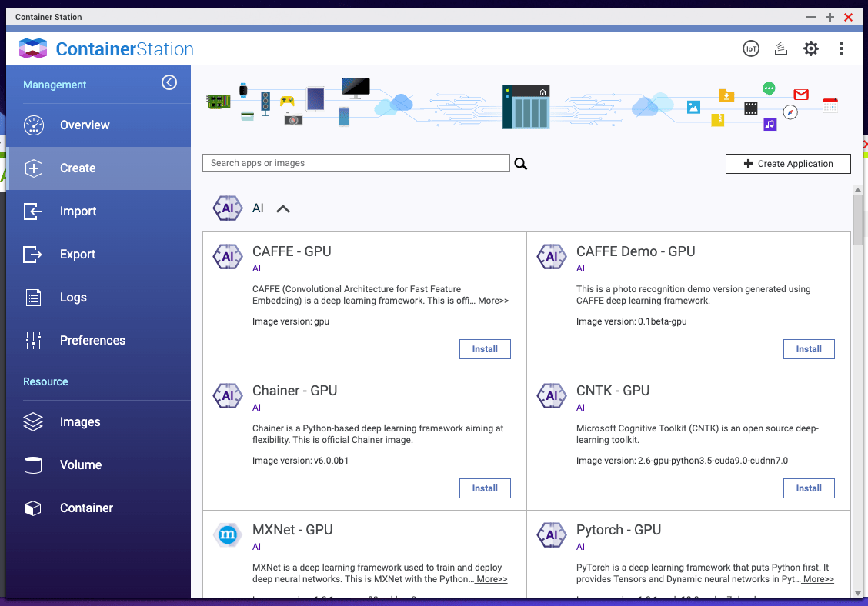Screen dimensions: 868x606
Task: Click the Import arrow icon
Action: point(32,211)
